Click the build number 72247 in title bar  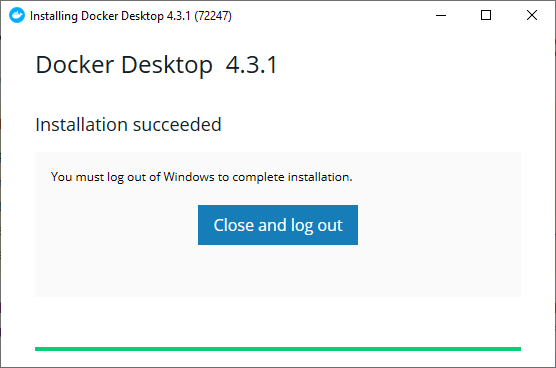[x=213, y=16]
